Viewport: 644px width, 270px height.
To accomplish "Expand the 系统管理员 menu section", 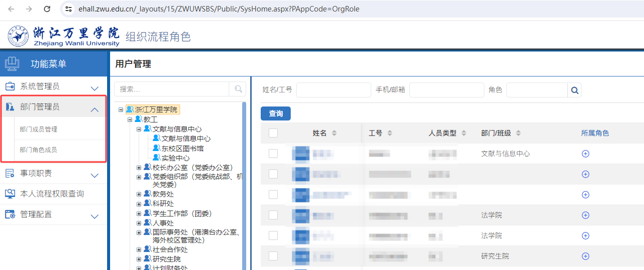I will [x=95, y=88].
